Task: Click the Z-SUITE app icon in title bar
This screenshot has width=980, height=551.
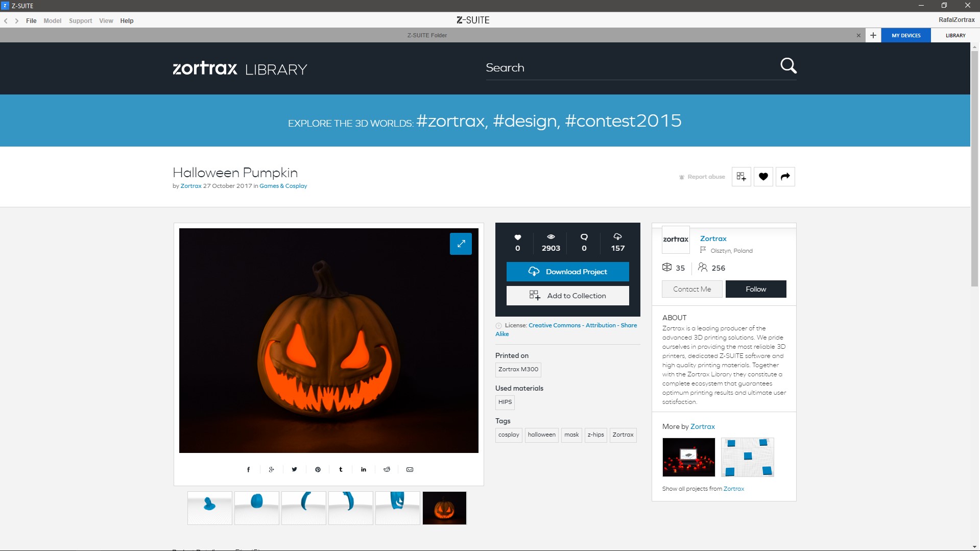Action: 5,6
